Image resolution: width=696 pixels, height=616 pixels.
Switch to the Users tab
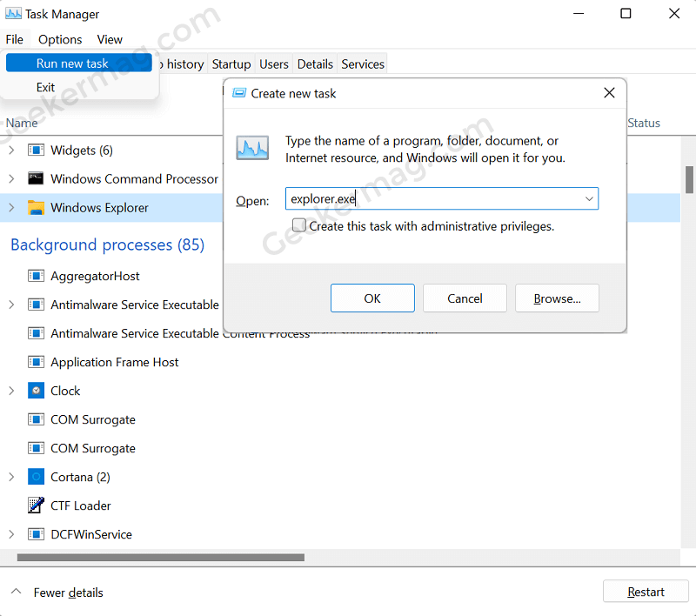274,64
